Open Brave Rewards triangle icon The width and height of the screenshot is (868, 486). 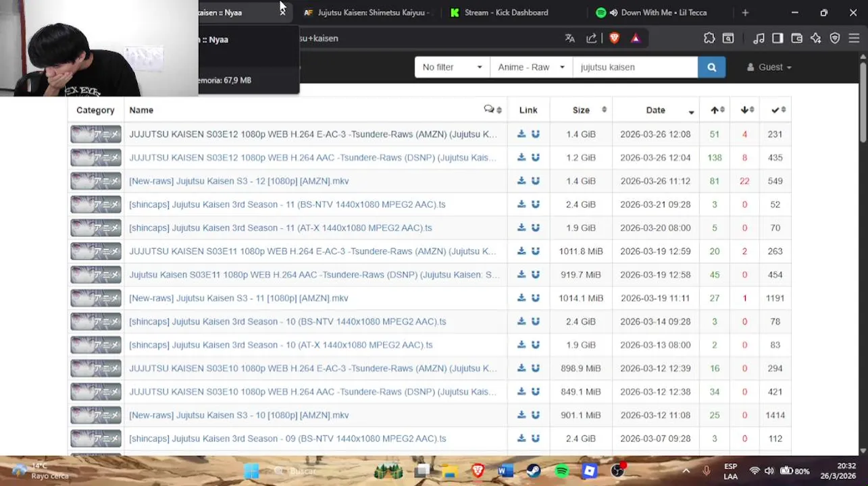(x=636, y=38)
